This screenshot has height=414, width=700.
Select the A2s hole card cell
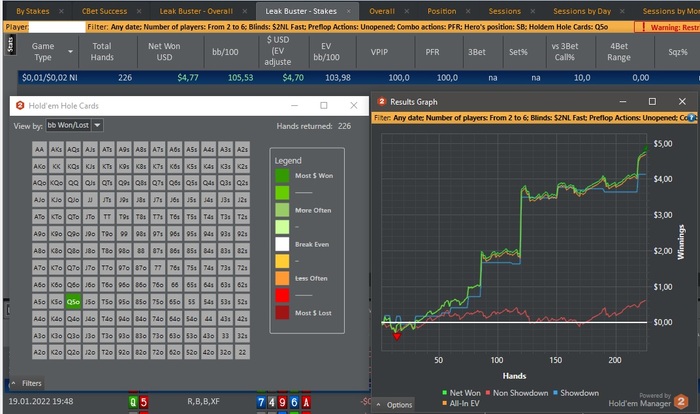tap(242, 149)
